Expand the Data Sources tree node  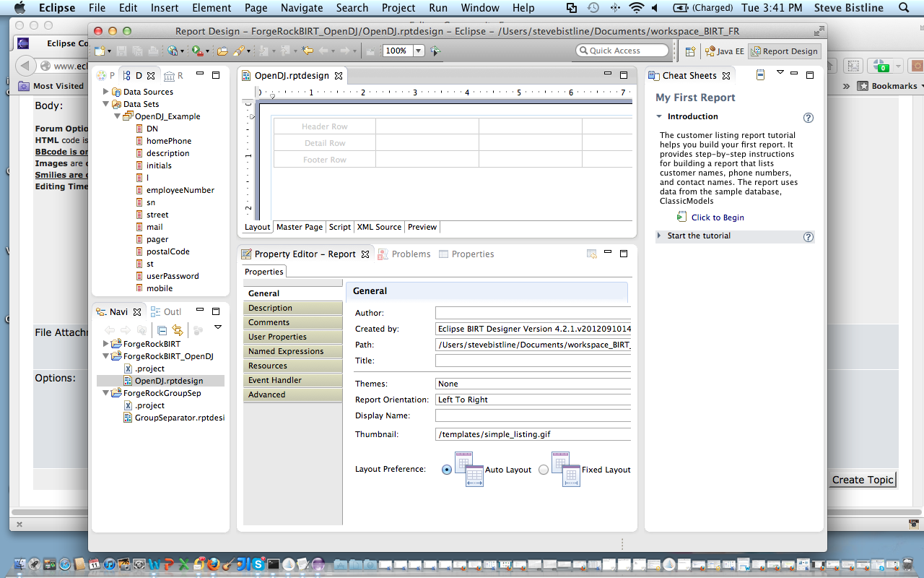coord(106,92)
